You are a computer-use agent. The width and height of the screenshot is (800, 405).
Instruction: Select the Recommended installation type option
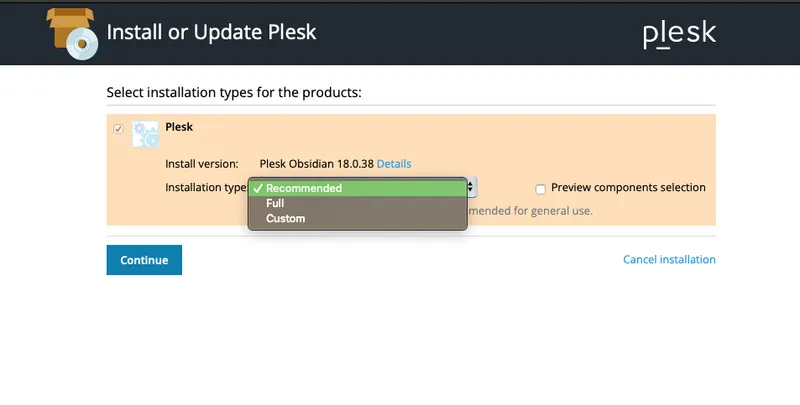click(303, 188)
